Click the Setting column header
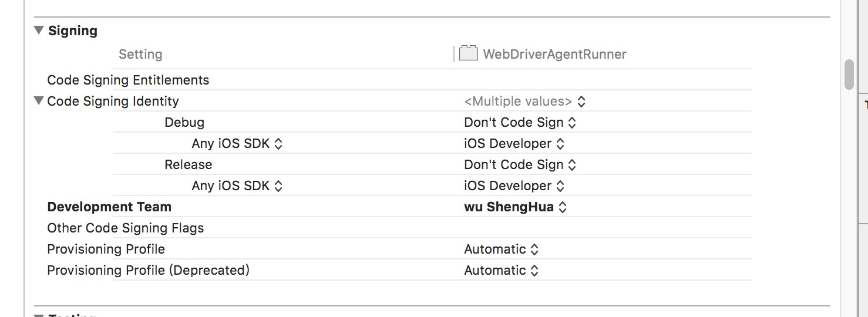The width and height of the screenshot is (868, 317). point(140,54)
